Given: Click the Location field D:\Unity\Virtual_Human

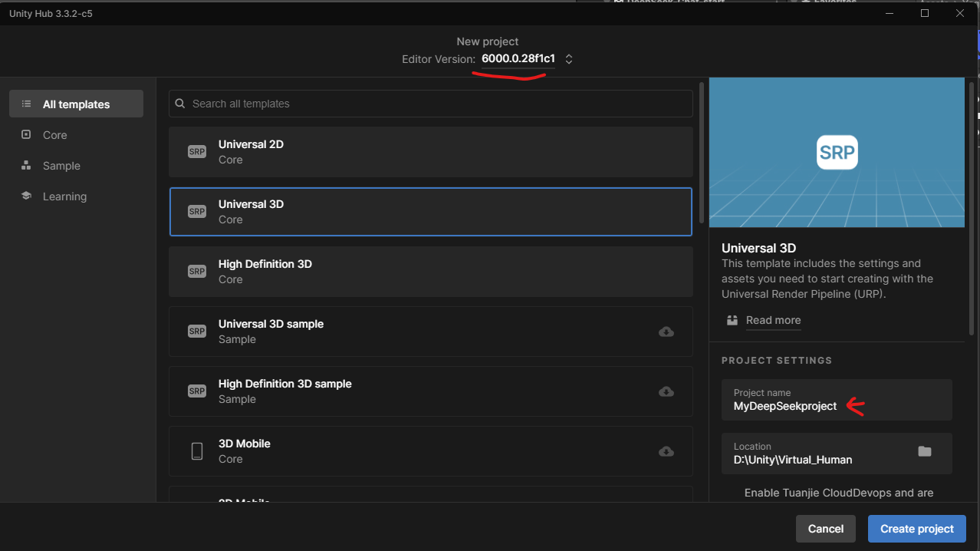Looking at the screenshot, I should [837, 454].
